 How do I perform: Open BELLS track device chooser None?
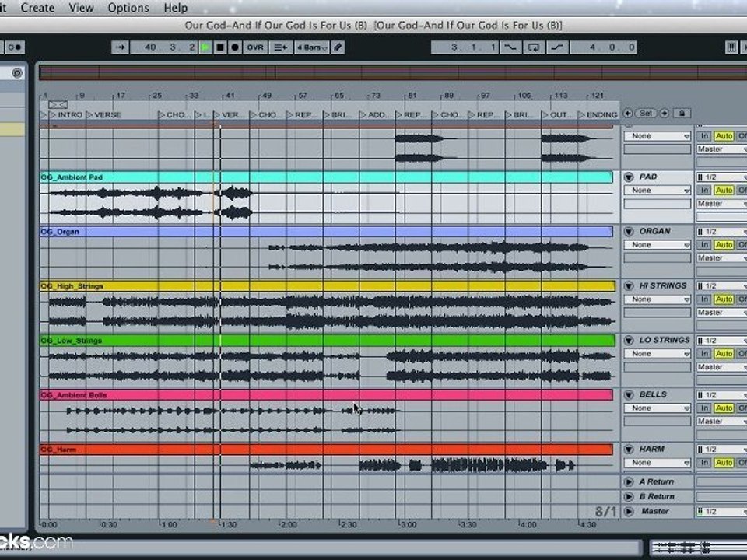click(x=658, y=408)
